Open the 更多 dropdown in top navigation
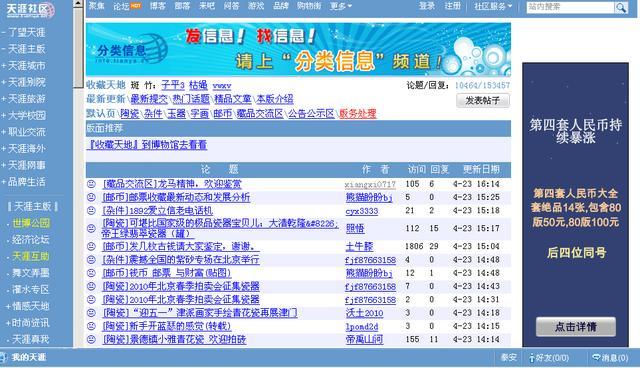 pos(340,6)
